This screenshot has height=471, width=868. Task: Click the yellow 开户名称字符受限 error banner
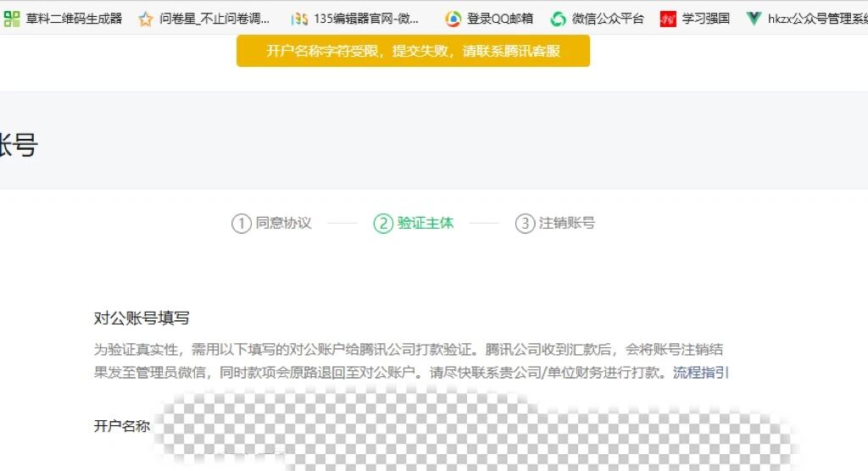(413, 51)
